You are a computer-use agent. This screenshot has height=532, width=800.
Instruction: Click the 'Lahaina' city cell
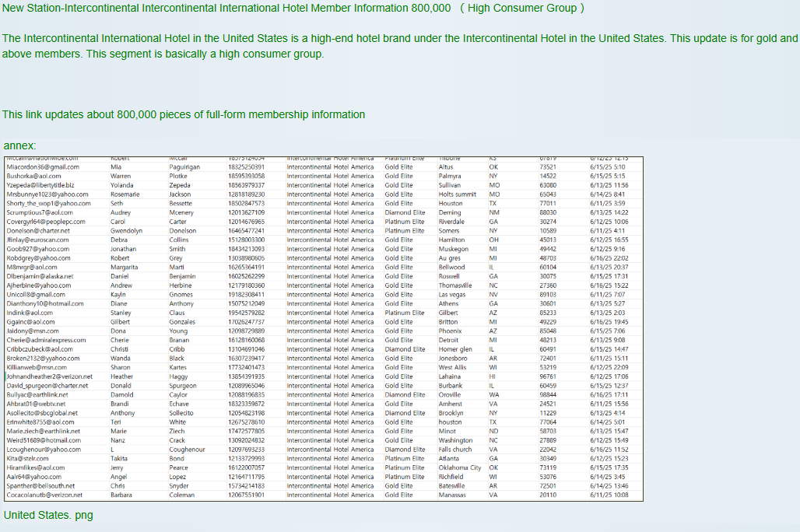tap(450, 376)
